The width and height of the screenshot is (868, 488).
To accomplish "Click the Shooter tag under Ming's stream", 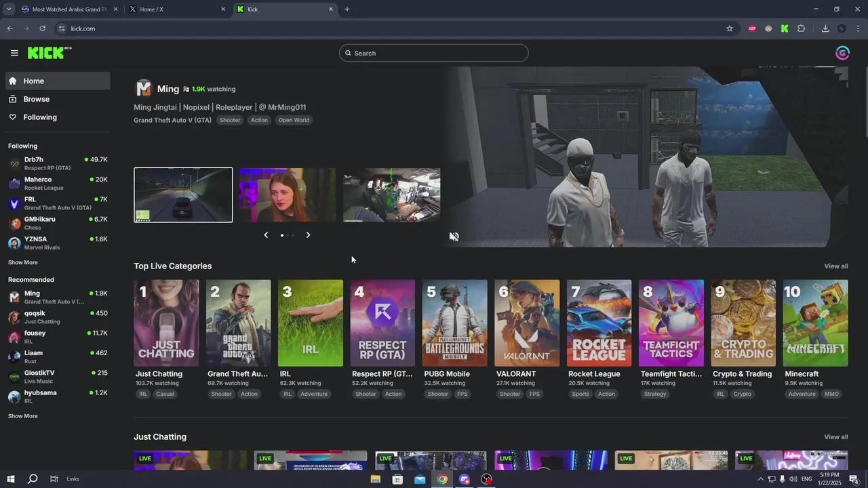I will click(x=230, y=120).
